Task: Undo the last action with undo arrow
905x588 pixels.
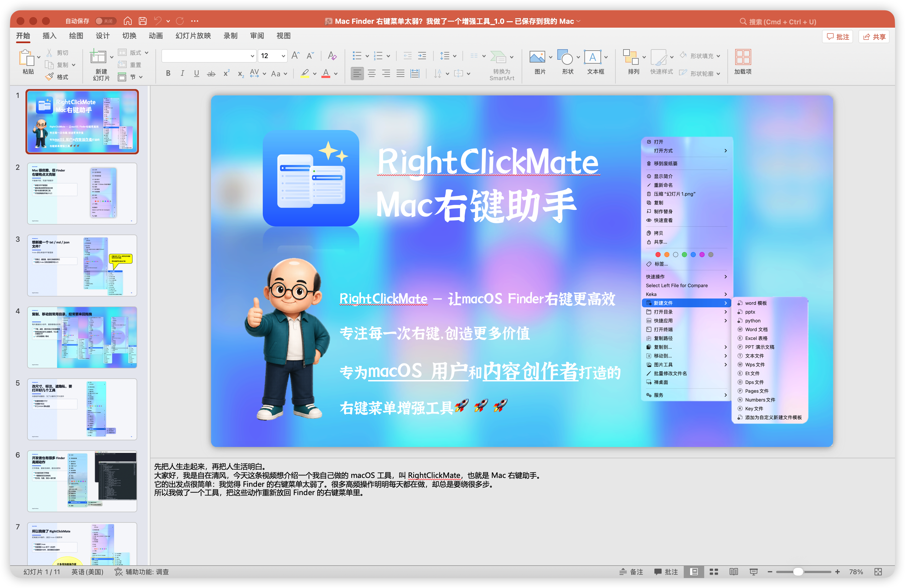Action: click(158, 21)
